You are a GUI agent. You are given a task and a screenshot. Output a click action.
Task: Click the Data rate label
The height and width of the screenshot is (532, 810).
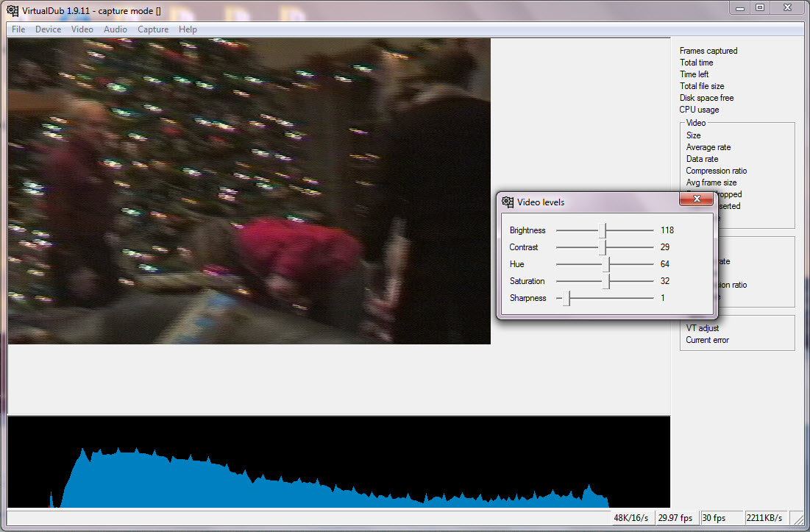(x=702, y=159)
